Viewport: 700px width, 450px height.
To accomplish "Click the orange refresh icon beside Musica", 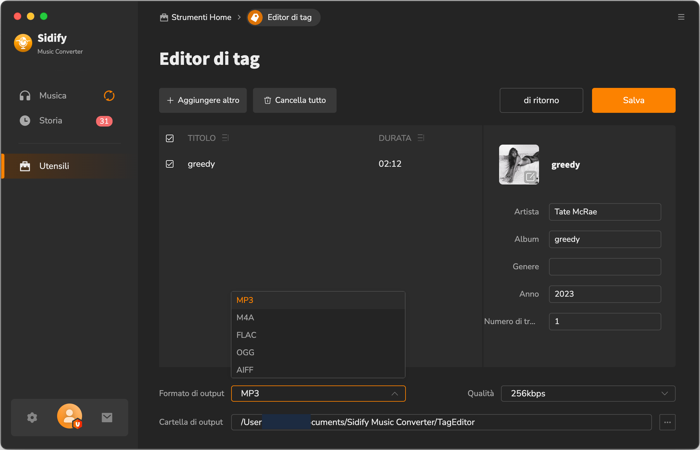I will tap(109, 96).
